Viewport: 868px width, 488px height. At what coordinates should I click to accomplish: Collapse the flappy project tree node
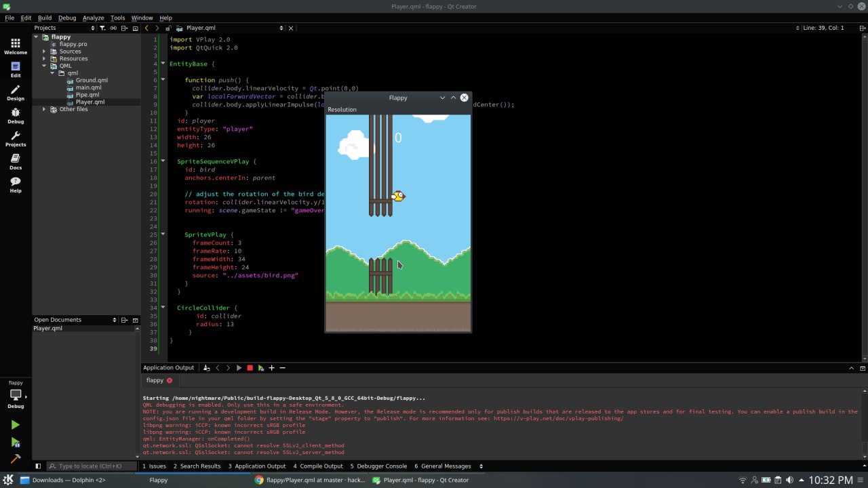[37, 37]
